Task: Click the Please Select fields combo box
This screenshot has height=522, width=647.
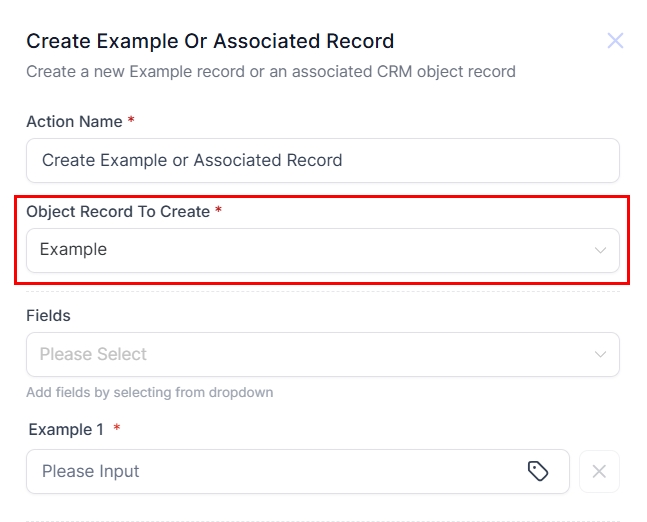Action: [300, 354]
